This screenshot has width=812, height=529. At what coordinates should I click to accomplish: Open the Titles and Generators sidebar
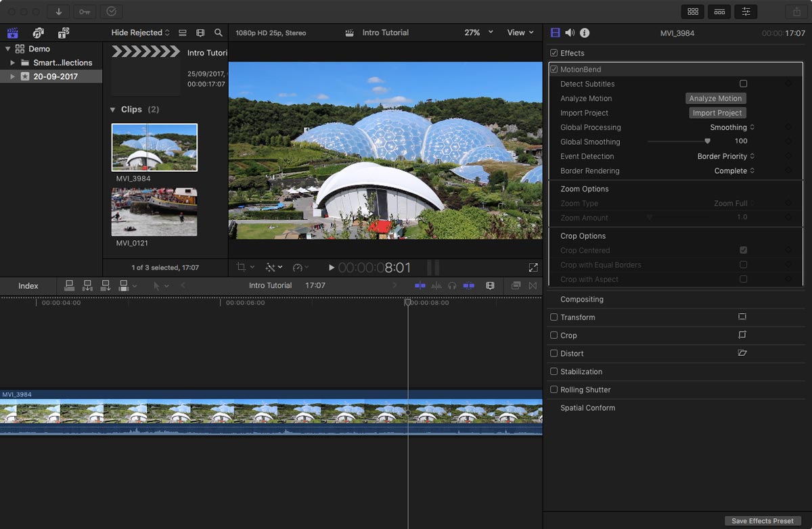click(64, 32)
